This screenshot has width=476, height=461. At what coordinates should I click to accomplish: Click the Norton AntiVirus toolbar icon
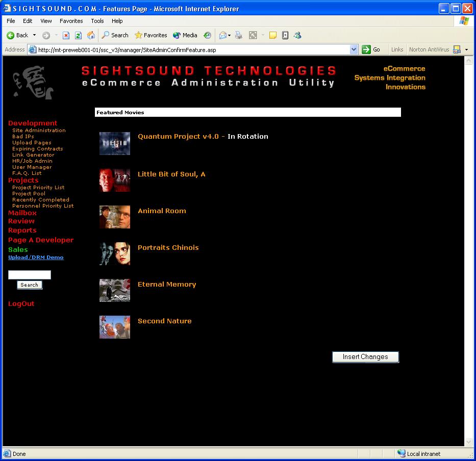pos(457,49)
